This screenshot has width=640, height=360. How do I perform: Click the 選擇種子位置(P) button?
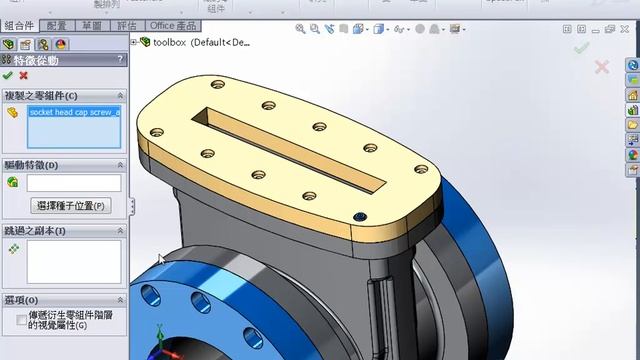click(x=71, y=206)
